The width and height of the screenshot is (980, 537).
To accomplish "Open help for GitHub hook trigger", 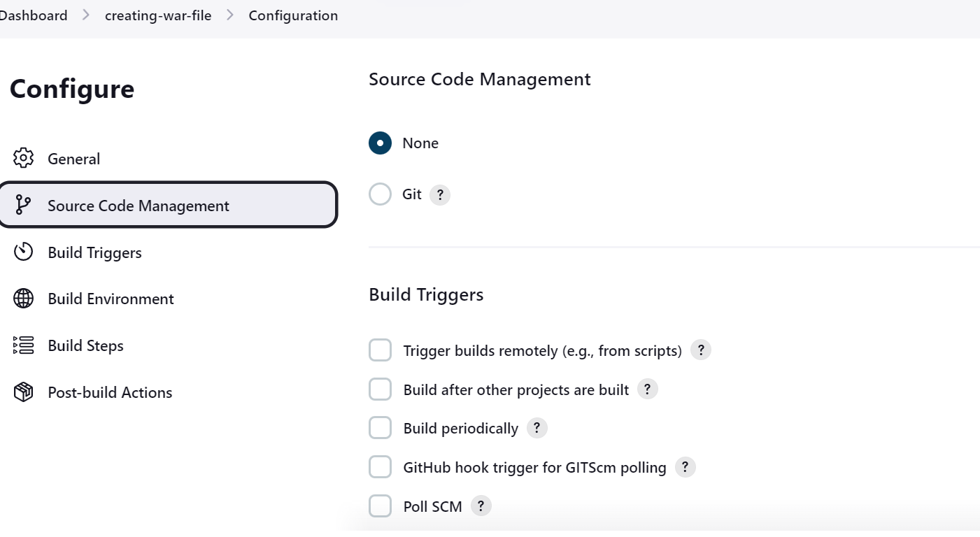I will (685, 467).
